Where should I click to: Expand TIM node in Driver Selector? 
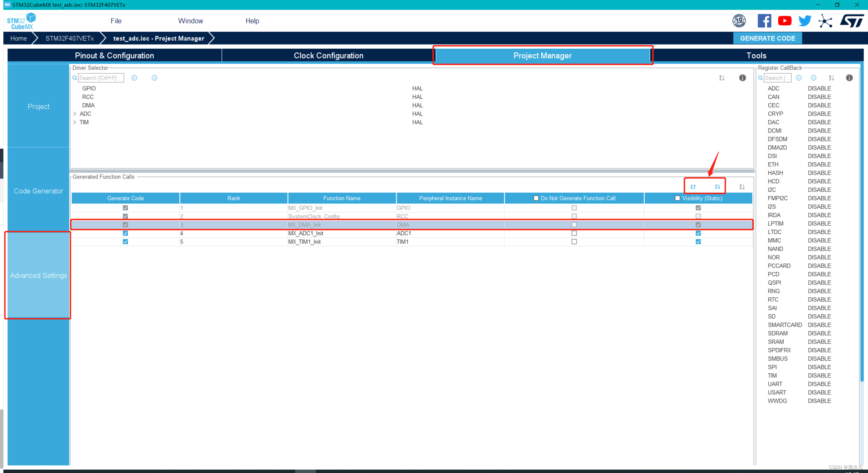75,122
